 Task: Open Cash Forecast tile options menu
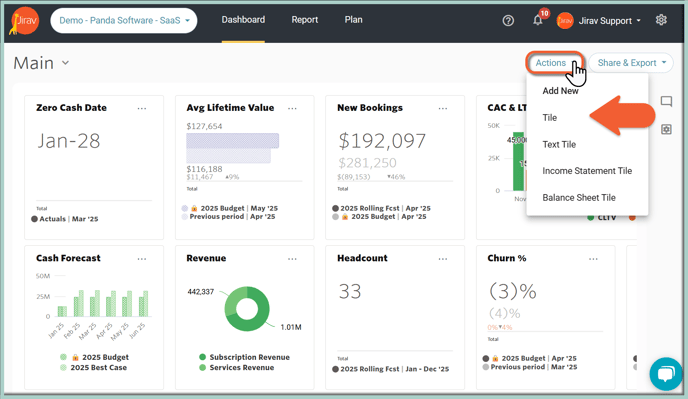pyautogui.click(x=142, y=259)
